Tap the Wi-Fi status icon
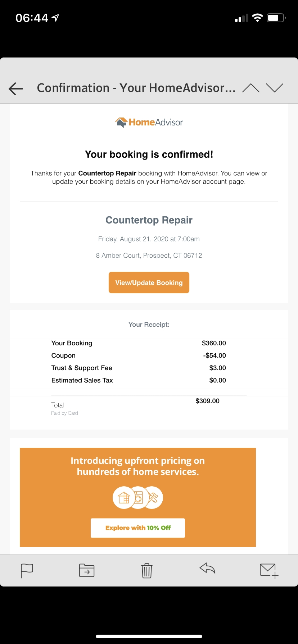Image resolution: width=298 pixels, height=644 pixels. (257, 18)
